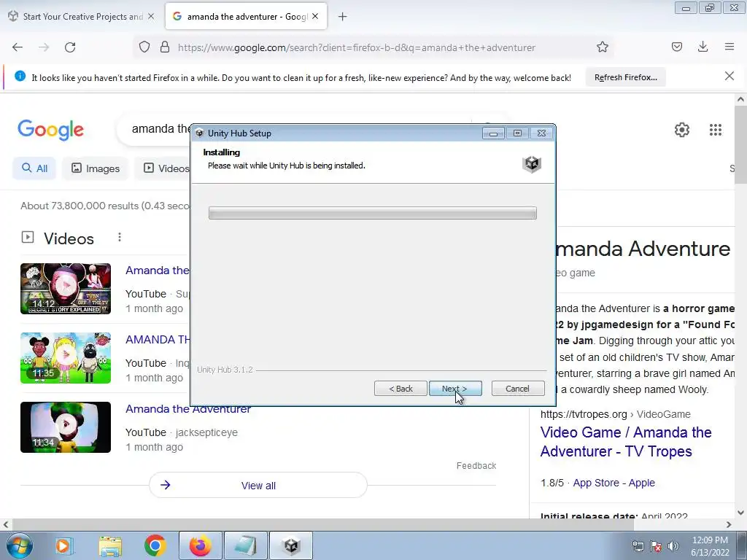Click the Unity logo in setup header

532,164
